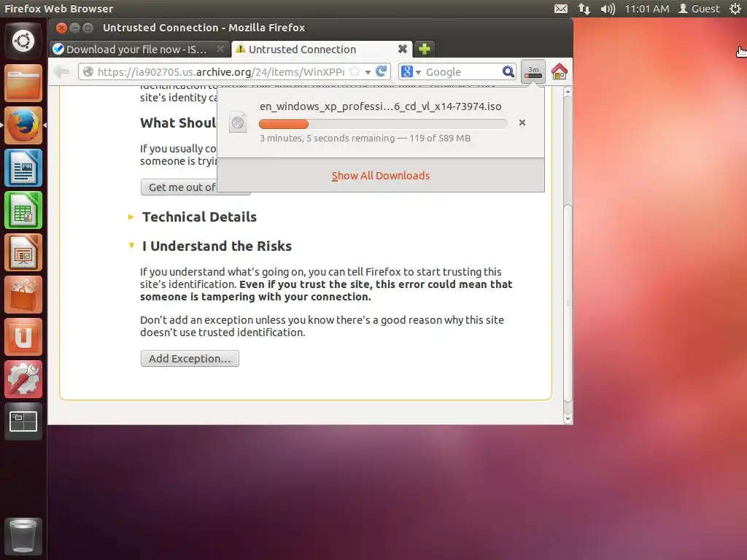Click the ISO file disc icon
Viewport: 747px width, 560px height.
238,122
